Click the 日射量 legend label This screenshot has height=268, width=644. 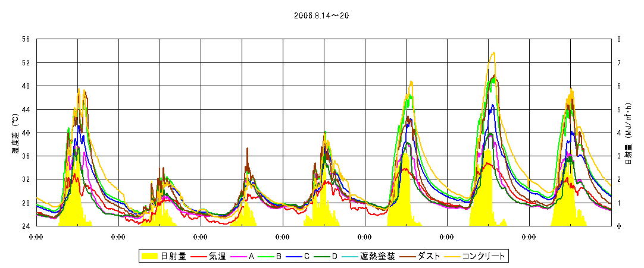point(173,257)
